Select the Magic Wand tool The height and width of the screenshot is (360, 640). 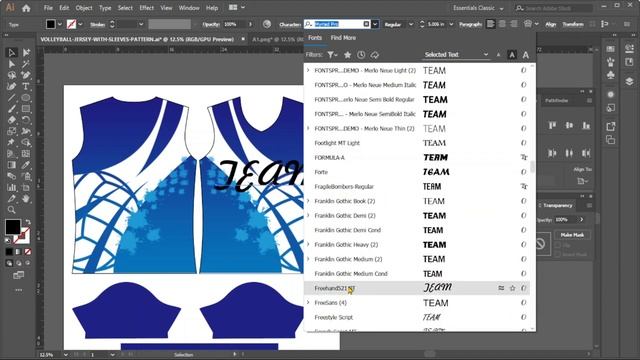click(26, 64)
